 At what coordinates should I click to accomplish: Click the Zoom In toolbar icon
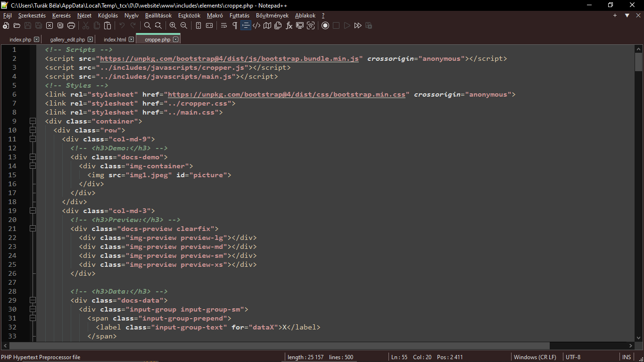point(173,25)
